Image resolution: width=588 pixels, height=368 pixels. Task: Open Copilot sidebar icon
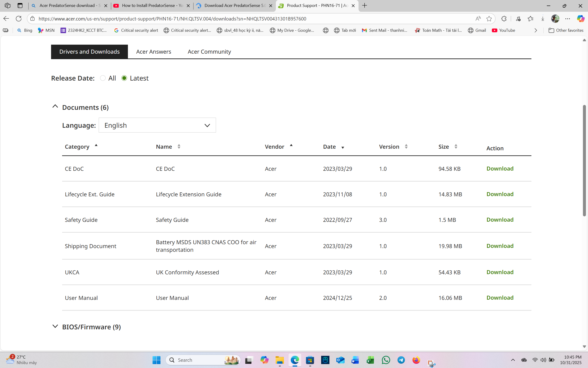(580, 18)
